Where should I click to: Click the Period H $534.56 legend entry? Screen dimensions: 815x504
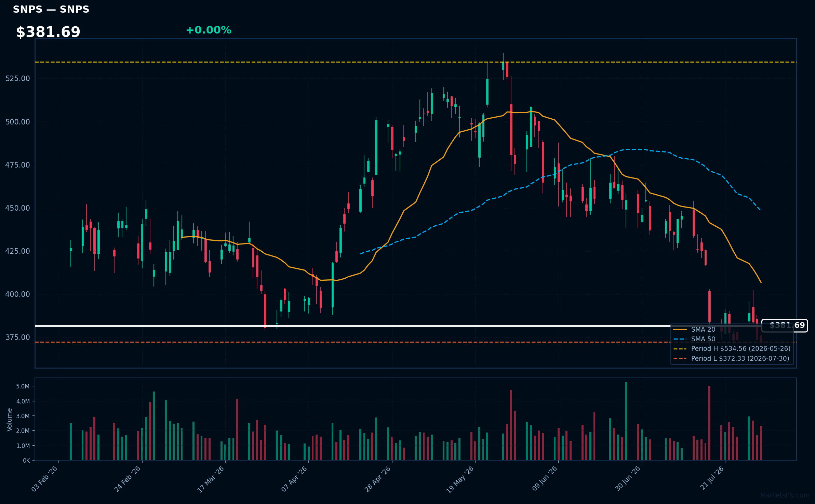[732, 348]
